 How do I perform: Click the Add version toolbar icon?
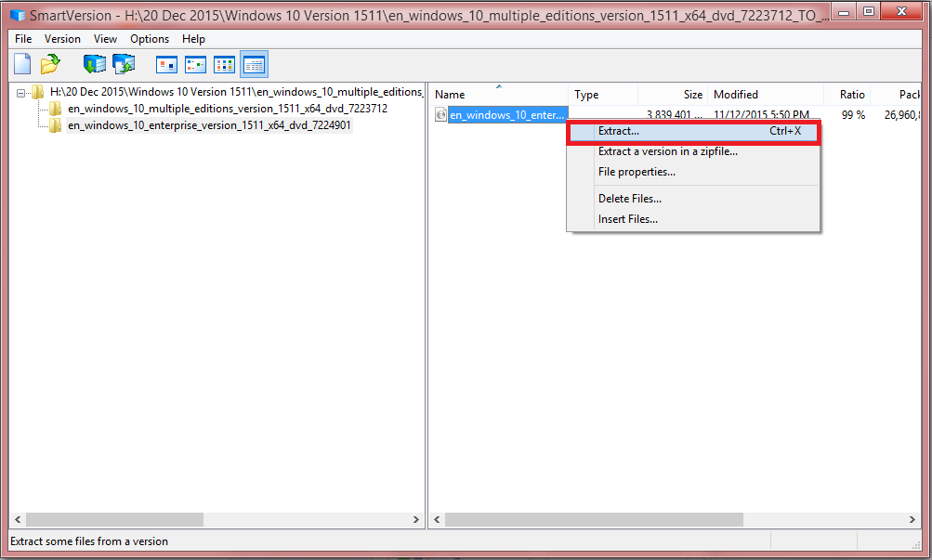(x=124, y=64)
